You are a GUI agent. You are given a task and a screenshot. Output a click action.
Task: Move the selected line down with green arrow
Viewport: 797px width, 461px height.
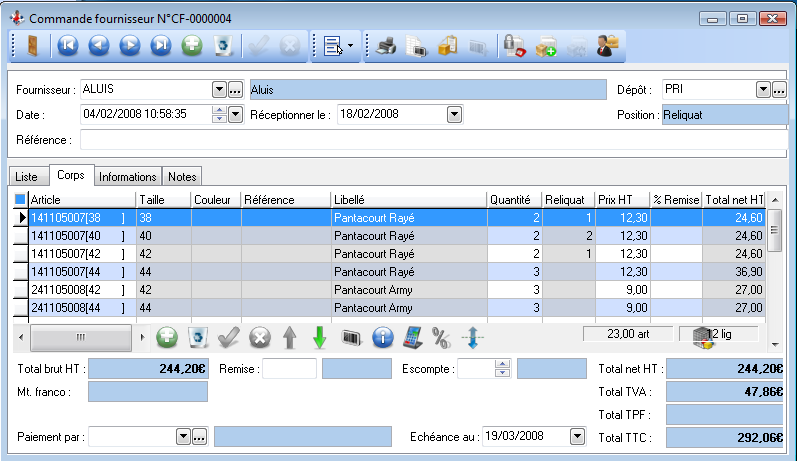pyautogui.click(x=319, y=338)
